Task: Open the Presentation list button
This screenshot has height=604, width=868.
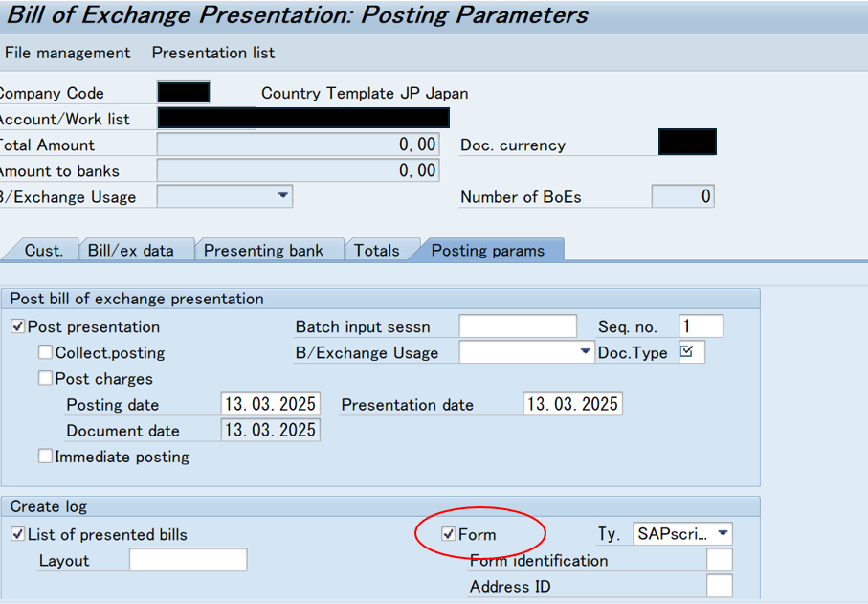Action: 213,53
